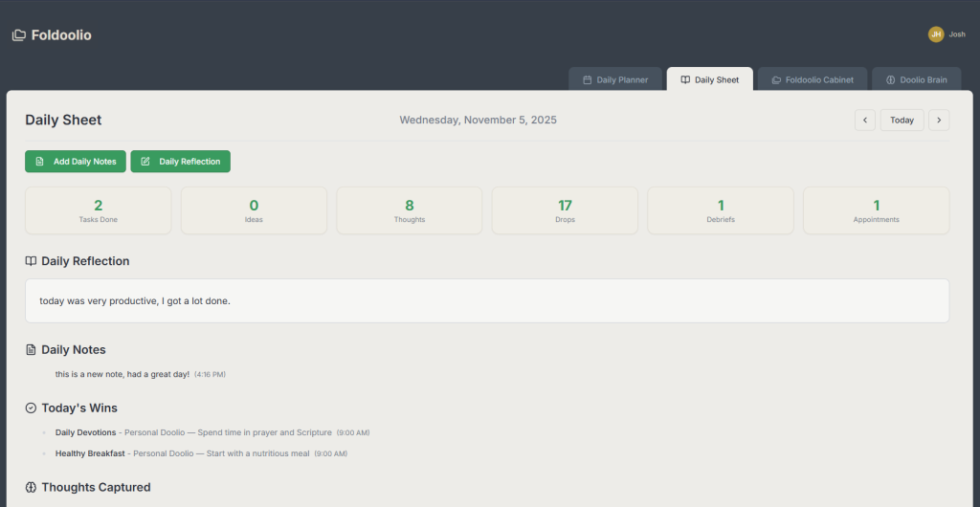The height and width of the screenshot is (507, 980).
Task: Click the brain icon on Doolio Brain tab
Action: click(x=890, y=80)
